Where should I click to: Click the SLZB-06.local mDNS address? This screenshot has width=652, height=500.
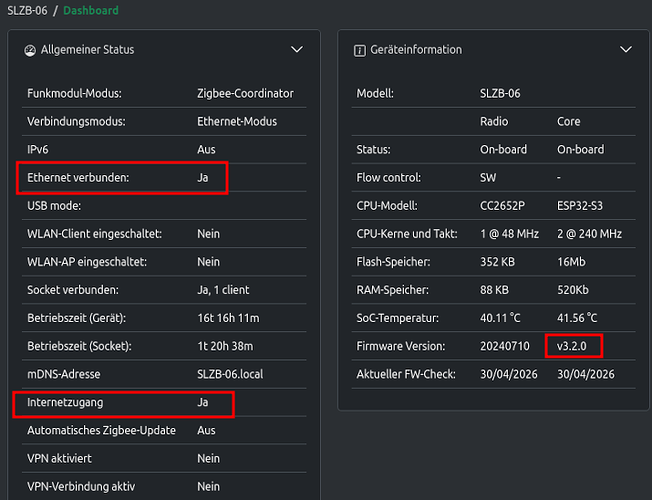(230, 374)
